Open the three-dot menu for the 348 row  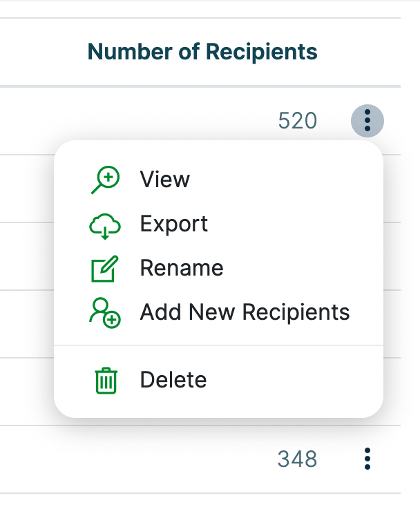tap(367, 459)
